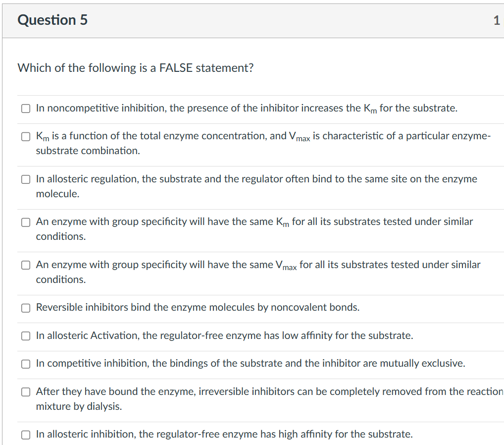Viewport: 504px width, 445px height.
Task: Check the option about group specificity and same Vmax
Action: 25,265
